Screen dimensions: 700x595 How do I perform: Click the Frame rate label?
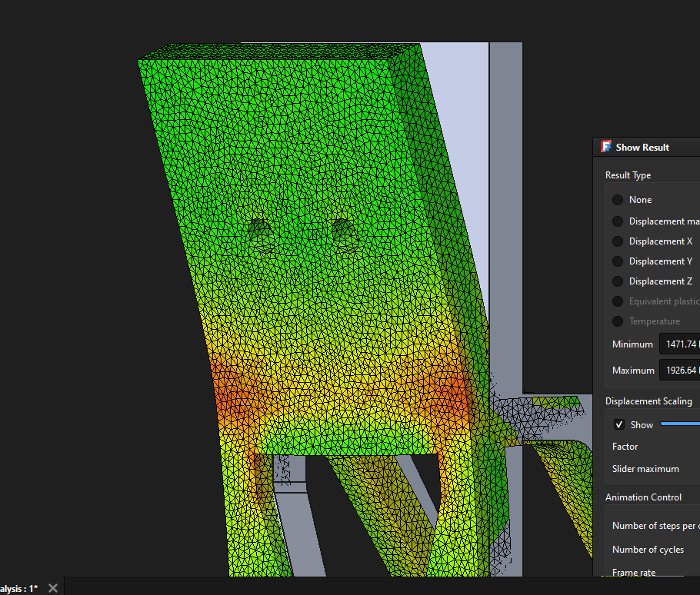point(634,572)
